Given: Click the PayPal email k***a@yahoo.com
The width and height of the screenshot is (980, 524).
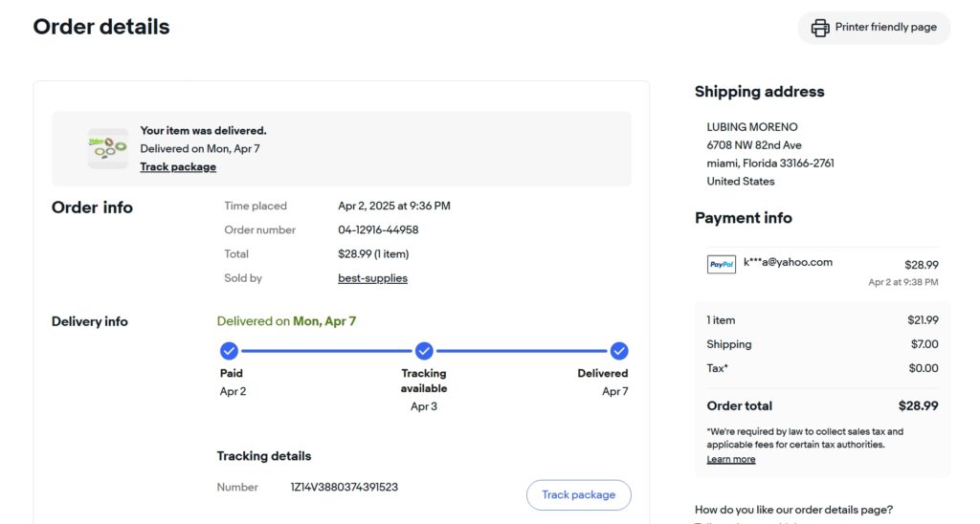Looking at the screenshot, I should (x=788, y=262).
